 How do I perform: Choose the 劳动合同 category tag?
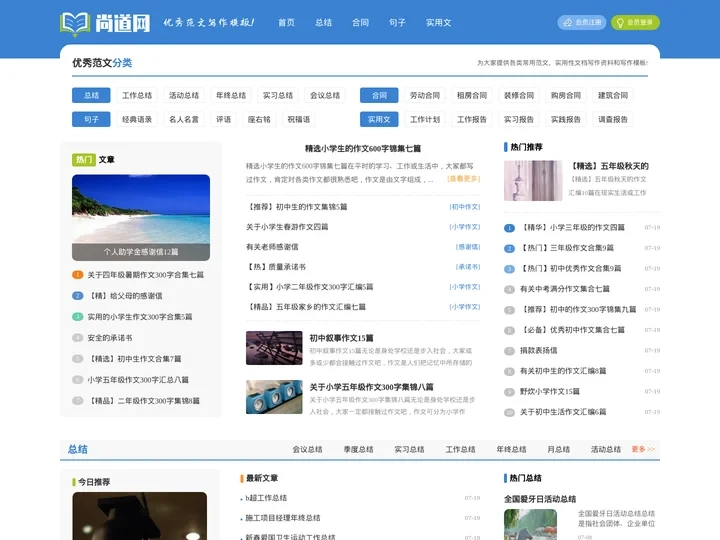click(x=425, y=96)
